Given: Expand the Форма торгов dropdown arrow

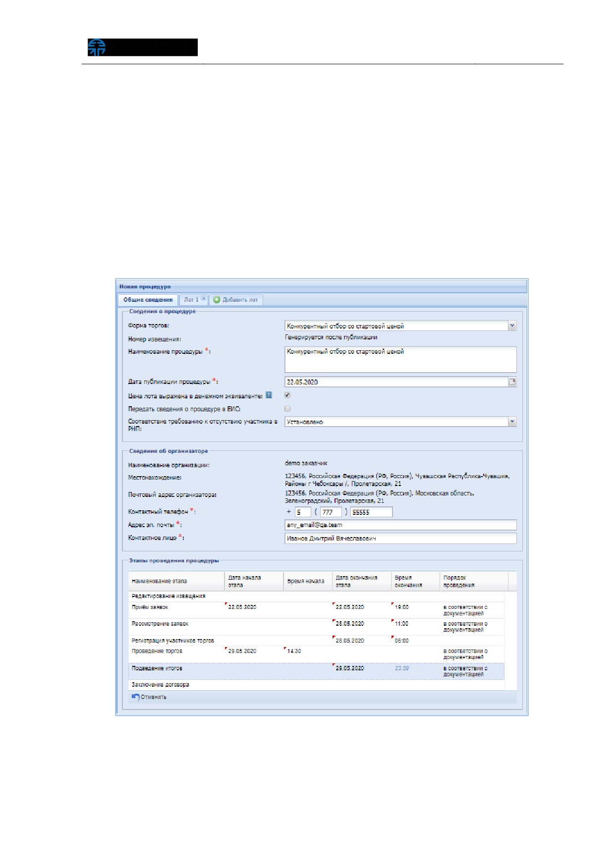Looking at the screenshot, I should [x=512, y=325].
